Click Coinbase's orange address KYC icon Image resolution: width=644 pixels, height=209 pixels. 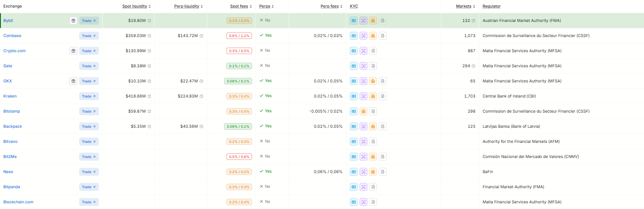point(373,36)
